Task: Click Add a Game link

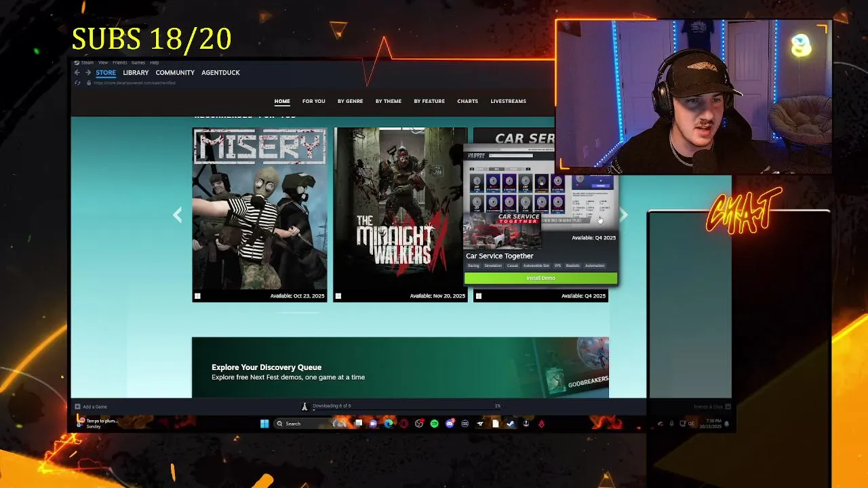Action: (x=95, y=407)
